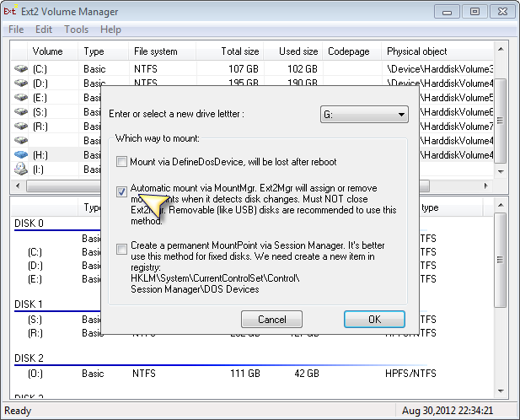Click the (H:) volume label in list
Screen dimensions: 520x420
(40, 155)
